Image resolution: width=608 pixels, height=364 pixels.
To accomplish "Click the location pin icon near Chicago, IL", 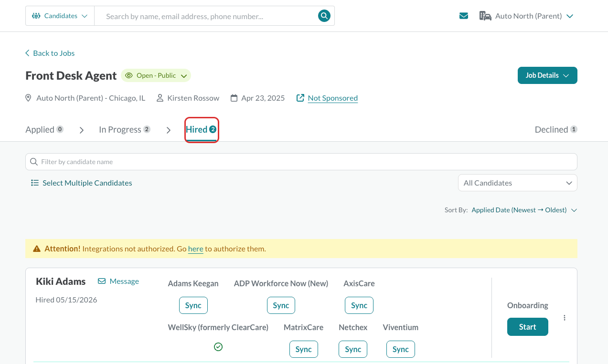I will tap(28, 98).
